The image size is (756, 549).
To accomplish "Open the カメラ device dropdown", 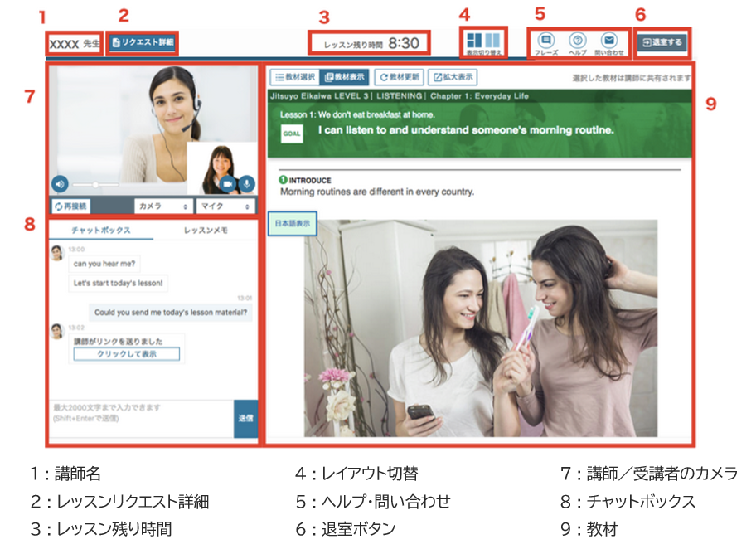I will (162, 206).
